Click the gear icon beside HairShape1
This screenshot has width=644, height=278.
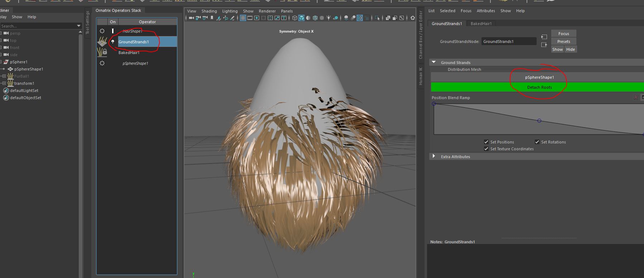click(102, 31)
